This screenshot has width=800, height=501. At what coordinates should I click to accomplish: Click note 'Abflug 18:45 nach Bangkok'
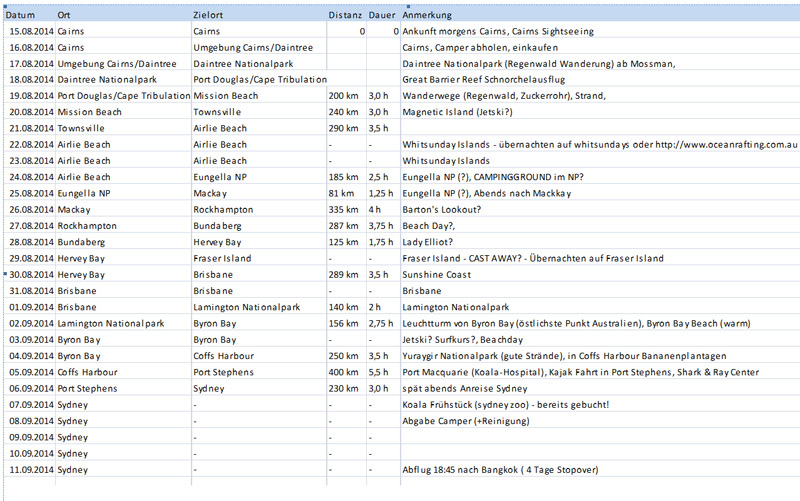460,470
